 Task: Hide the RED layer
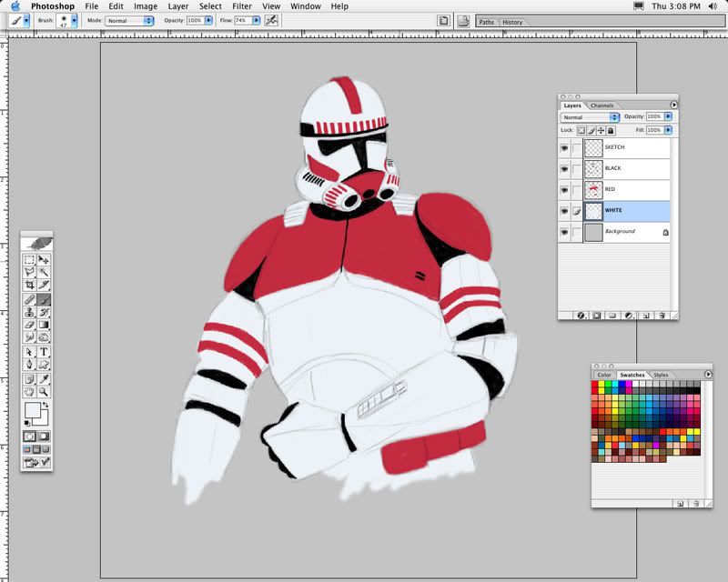(564, 190)
